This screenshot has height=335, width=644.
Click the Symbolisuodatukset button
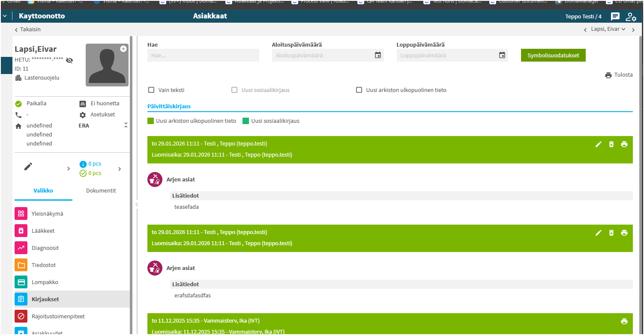553,55
